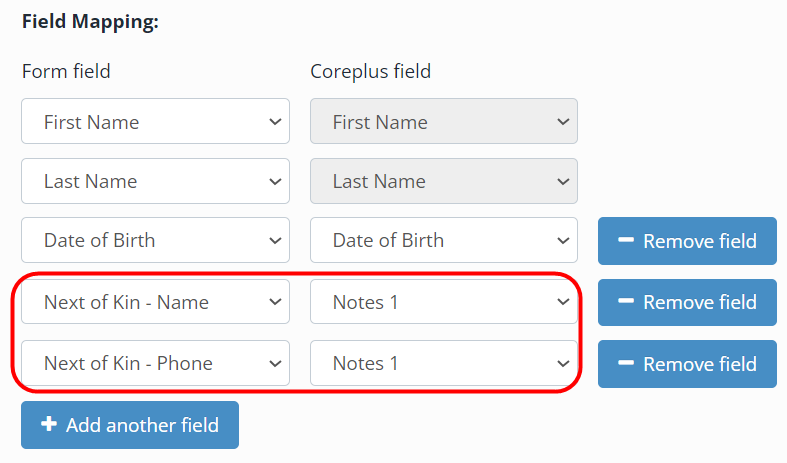Remove the Next of Kin - Phone mapping
The height and width of the screenshot is (463, 787).
[687, 364]
